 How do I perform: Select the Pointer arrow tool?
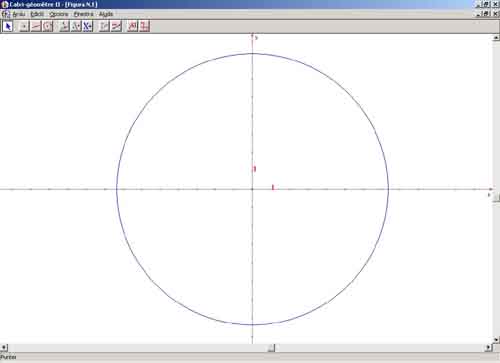click(x=8, y=26)
